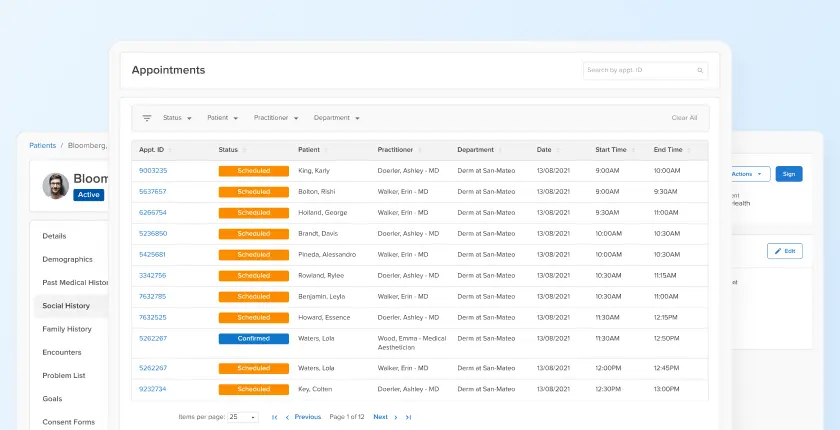This screenshot has height=430, width=840.
Task: Jump to last page icon
Action: 408,417
